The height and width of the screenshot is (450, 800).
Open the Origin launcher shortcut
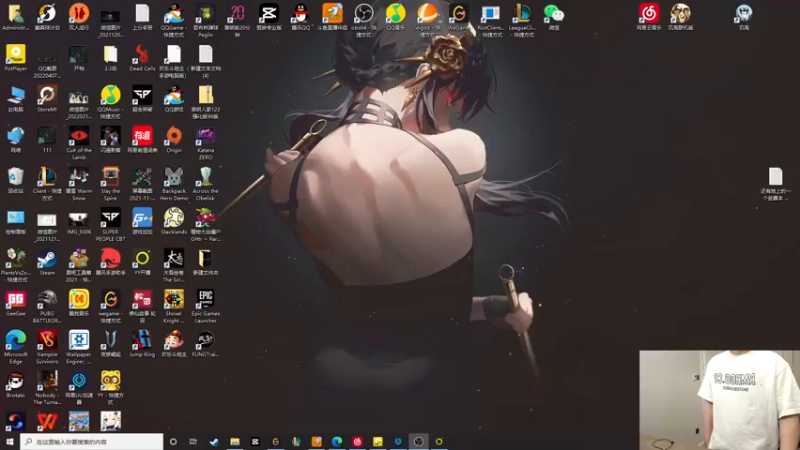(174, 136)
